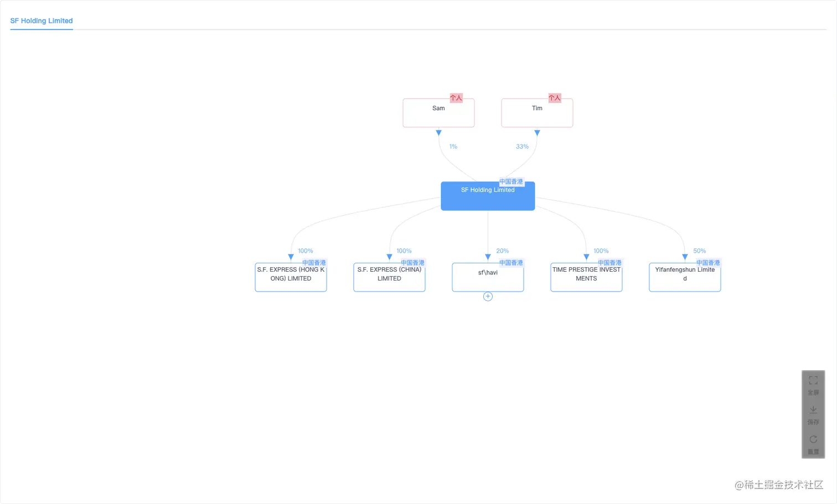The image size is (837, 504).
Task: Select the Yifanfengshun Limited node
Action: point(685,277)
